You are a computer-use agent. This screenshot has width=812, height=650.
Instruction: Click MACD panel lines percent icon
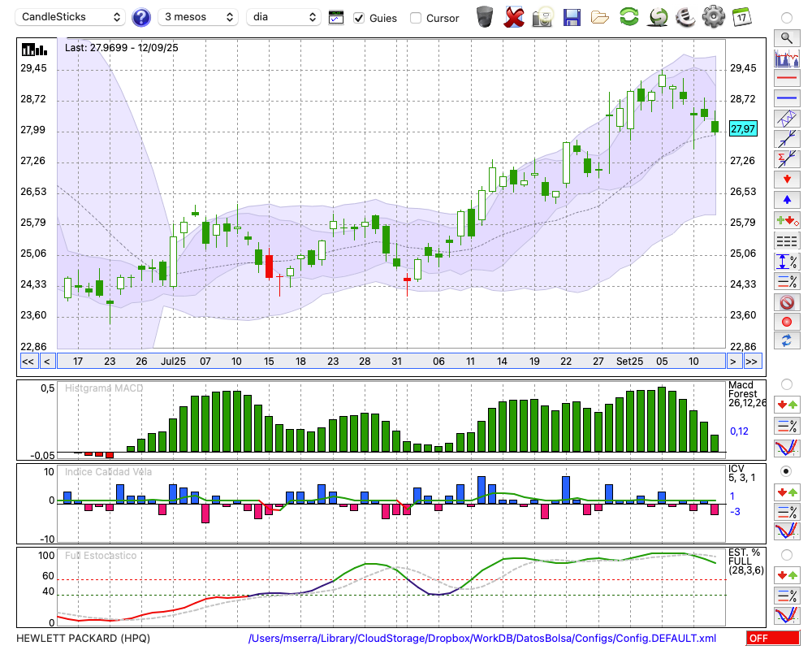click(787, 426)
